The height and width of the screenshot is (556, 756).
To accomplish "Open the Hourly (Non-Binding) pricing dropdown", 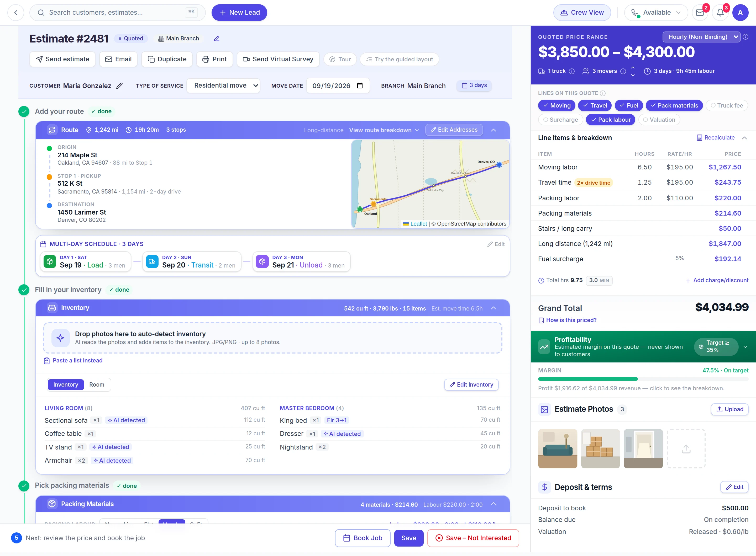I will pyautogui.click(x=701, y=37).
